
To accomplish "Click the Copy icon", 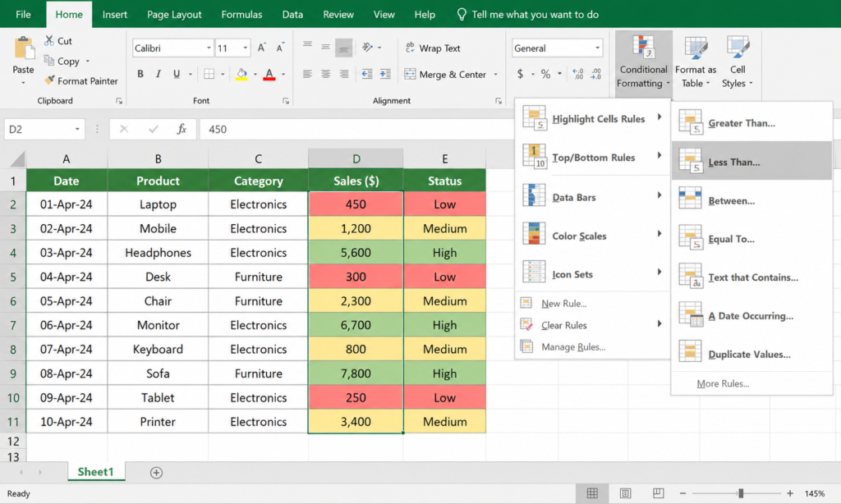I will pos(48,61).
